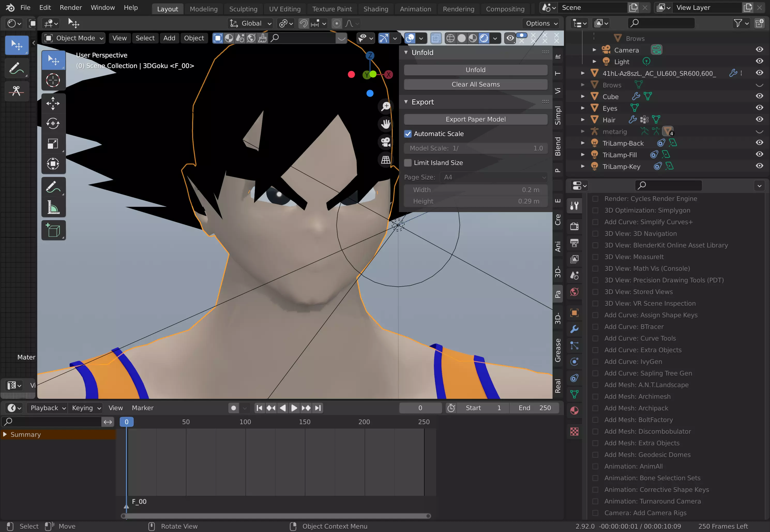The height and width of the screenshot is (532, 770).
Task: Click the timeline horizontal scrollbar
Action: pyautogui.click(x=276, y=516)
